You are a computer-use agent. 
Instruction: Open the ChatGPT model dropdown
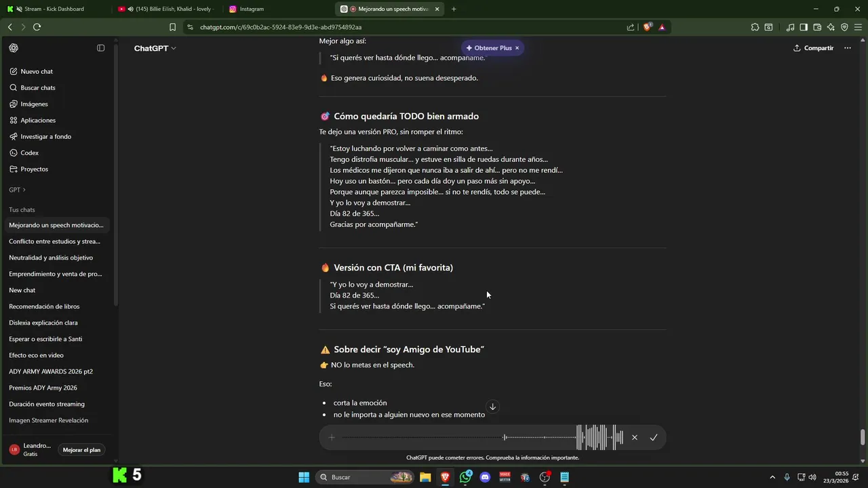[x=155, y=48]
